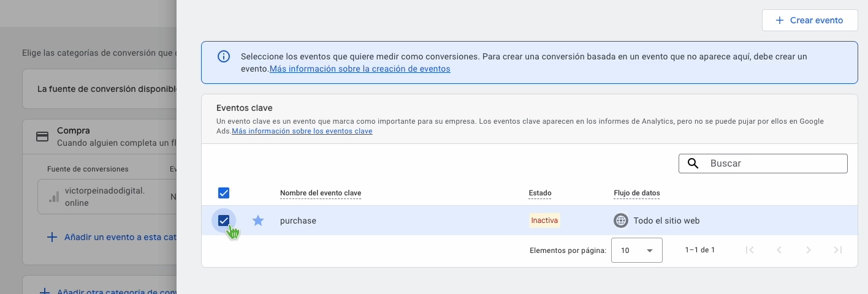Go to the previous page of events
This screenshot has height=294, width=868.
tap(779, 250)
